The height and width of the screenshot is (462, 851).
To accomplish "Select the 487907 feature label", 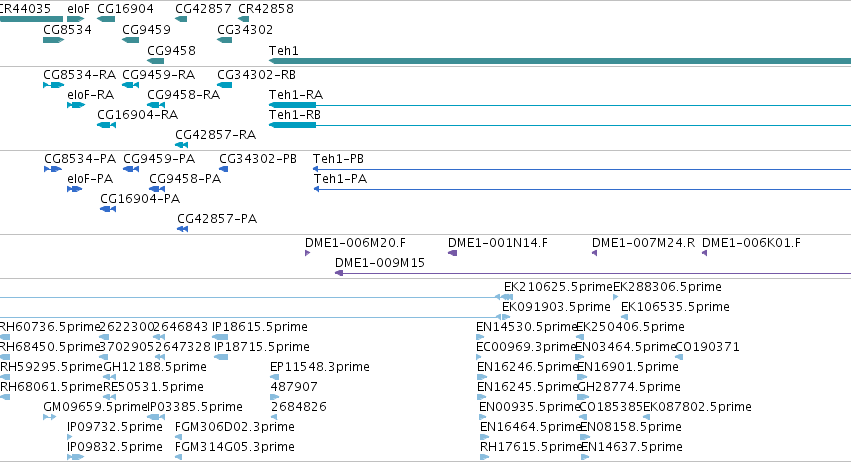I will 294,387.
